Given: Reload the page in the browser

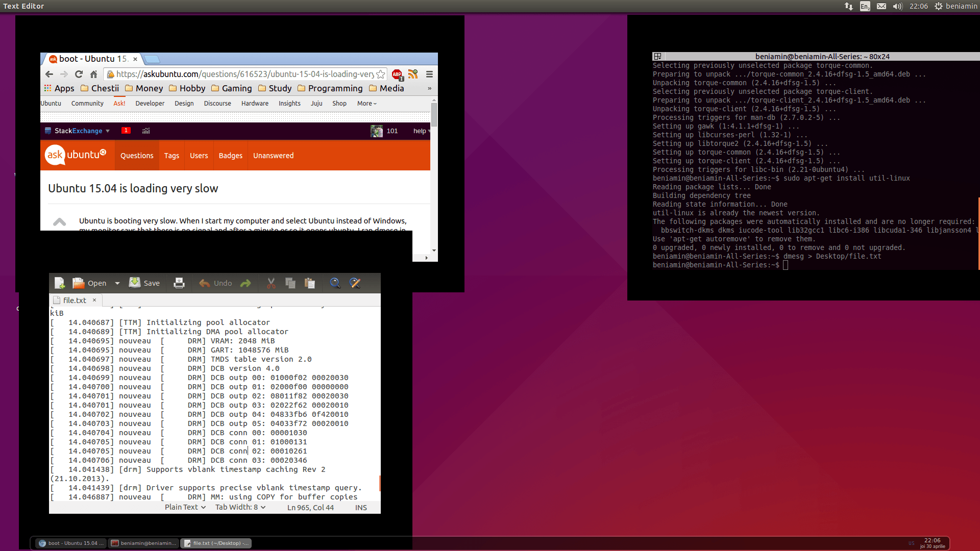Looking at the screenshot, I should pos(79,74).
